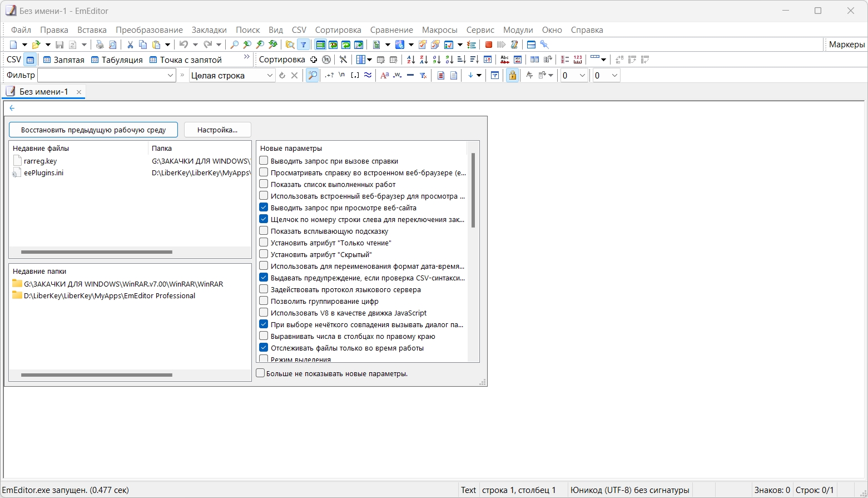The image size is (868, 498).
Task: Check 'Больше не показывать новые параметры'
Action: click(260, 373)
